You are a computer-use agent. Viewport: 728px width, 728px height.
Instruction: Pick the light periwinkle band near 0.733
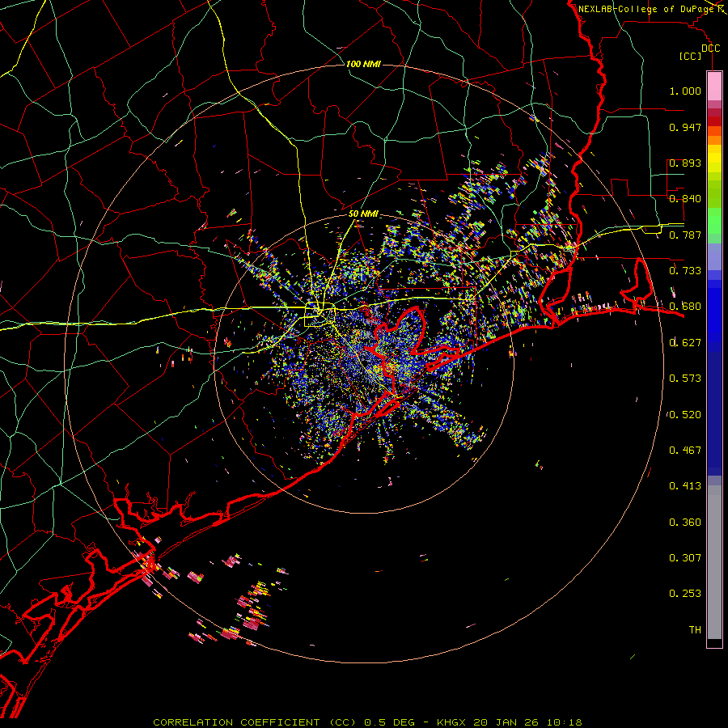coord(714,256)
